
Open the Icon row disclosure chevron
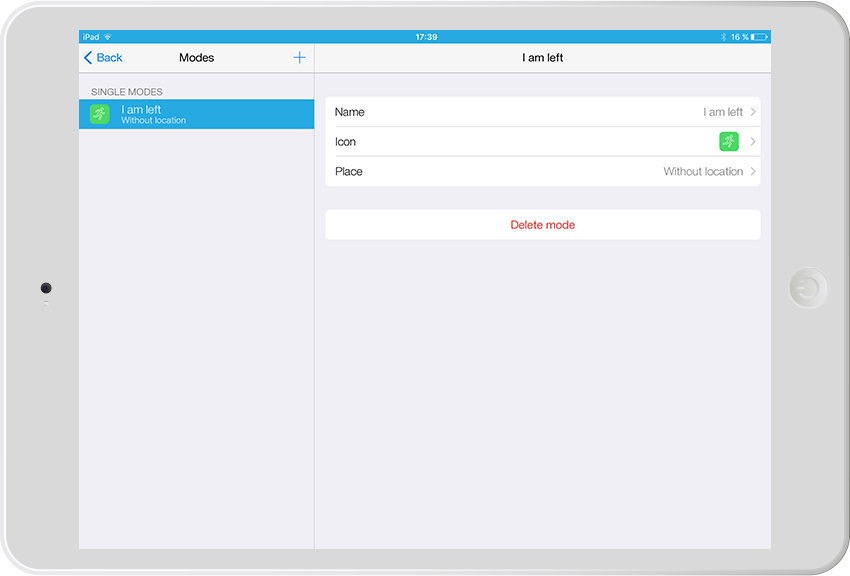pos(753,142)
